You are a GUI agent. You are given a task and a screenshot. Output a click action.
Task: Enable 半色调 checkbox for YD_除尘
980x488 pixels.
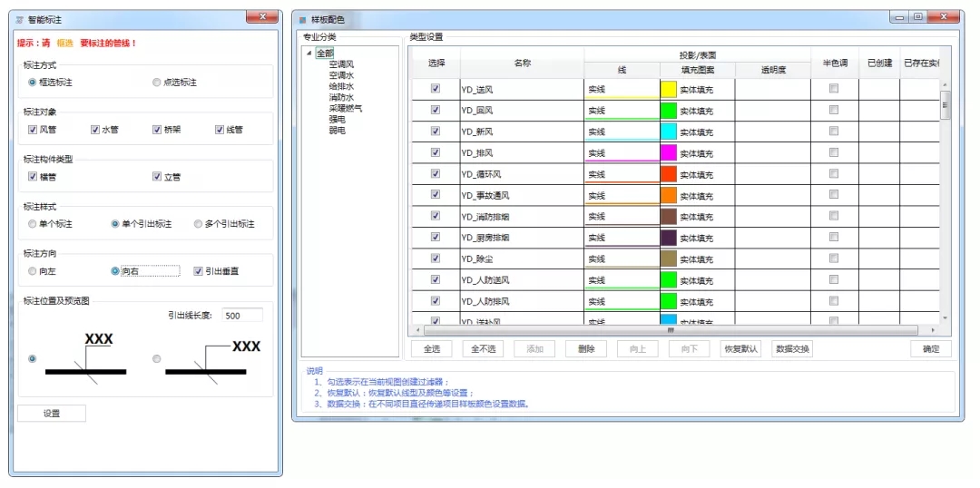(834, 259)
